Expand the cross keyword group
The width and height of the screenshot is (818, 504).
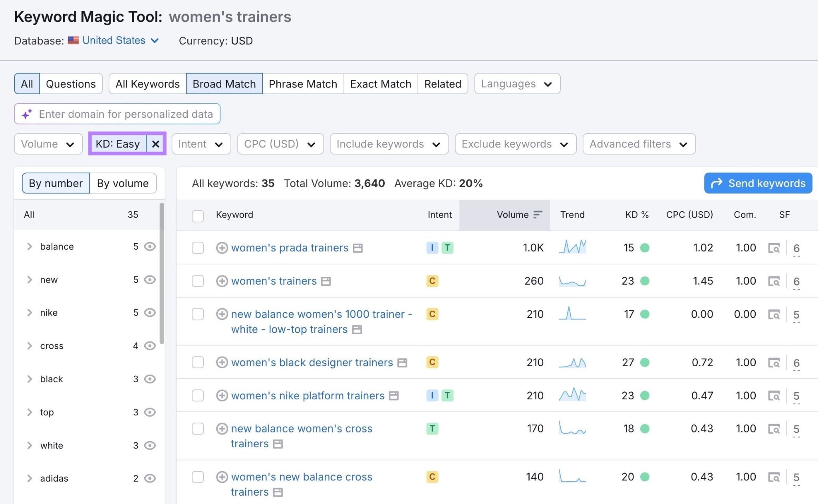pyautogui.click(x=29, y=346)
